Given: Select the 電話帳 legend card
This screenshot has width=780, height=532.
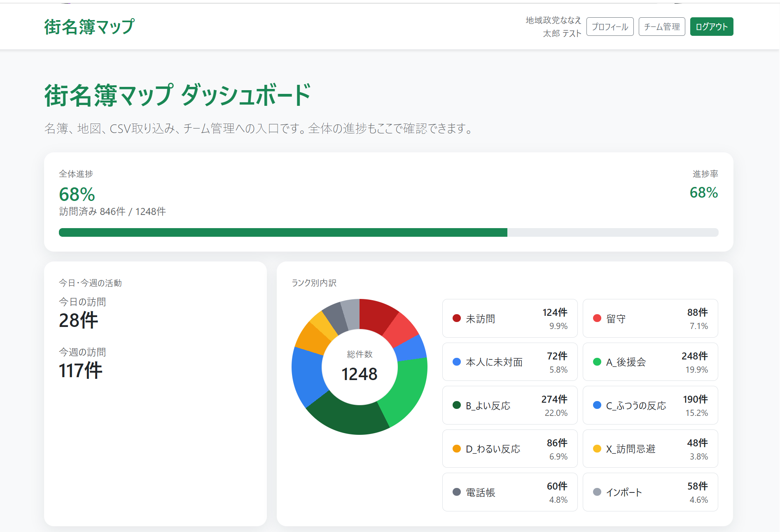Looking at the screenshot, I should [510, 492].
